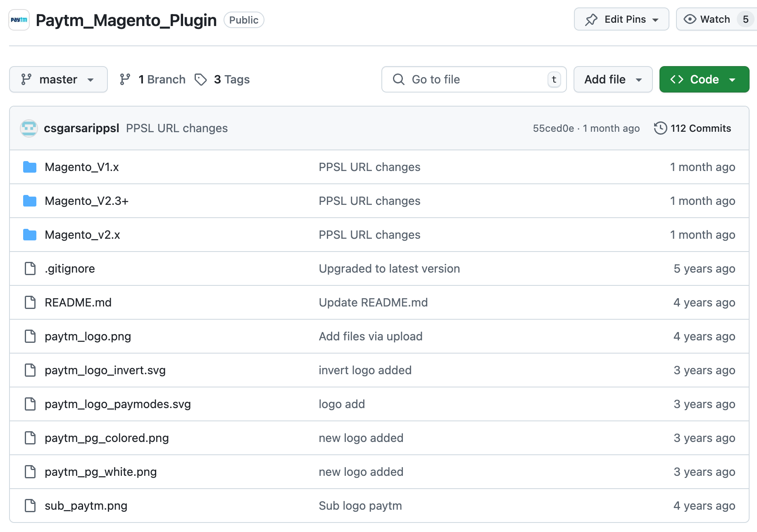Open the README.md file
Viewport: 757px width, 532px height.
[x=78, y=302]
